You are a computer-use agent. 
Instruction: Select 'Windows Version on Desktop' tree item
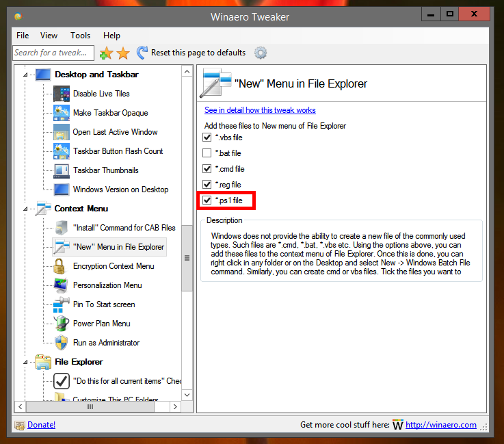[x=120, y=190]
